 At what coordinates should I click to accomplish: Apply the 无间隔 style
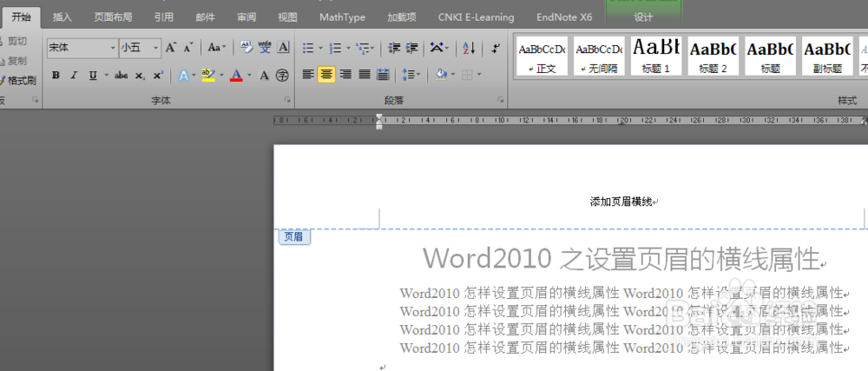pos(599,56)
